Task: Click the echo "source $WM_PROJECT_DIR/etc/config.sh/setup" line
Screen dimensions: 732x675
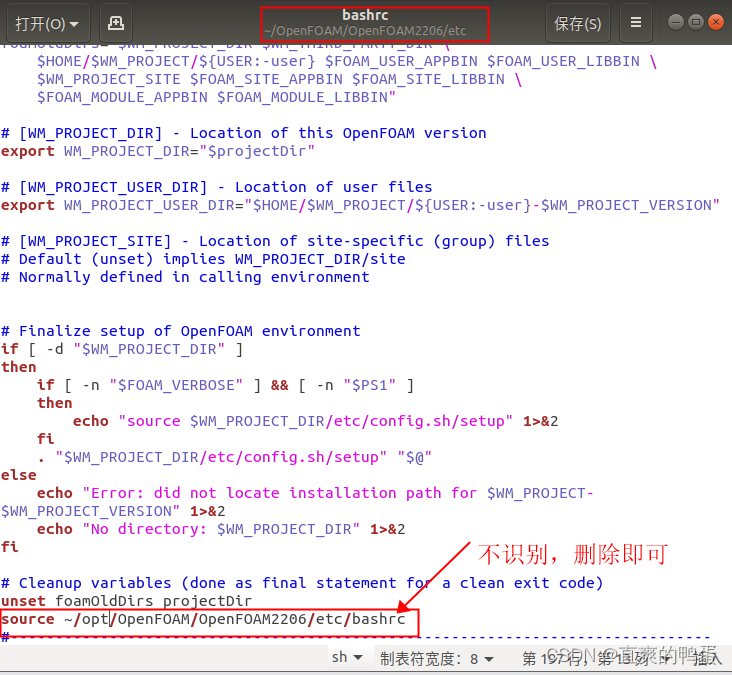Action: click(x=315, y=421)
